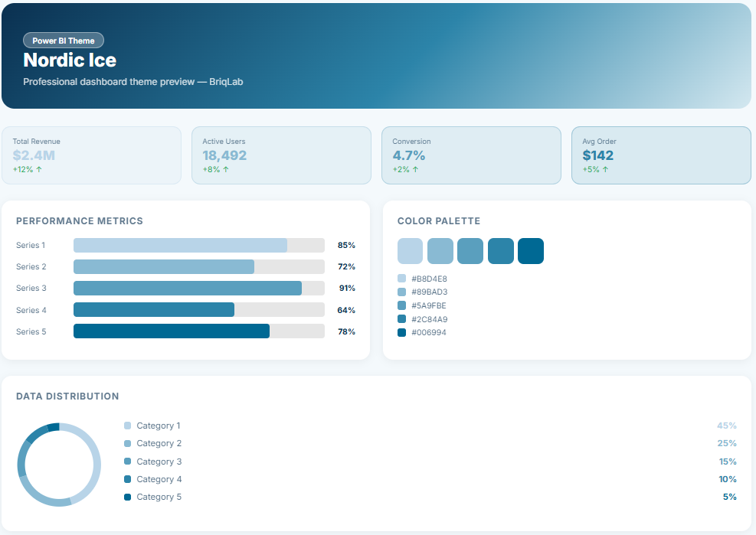
Task: Select the #5A9FBE legend entry
Action: (x=429, y=305)
